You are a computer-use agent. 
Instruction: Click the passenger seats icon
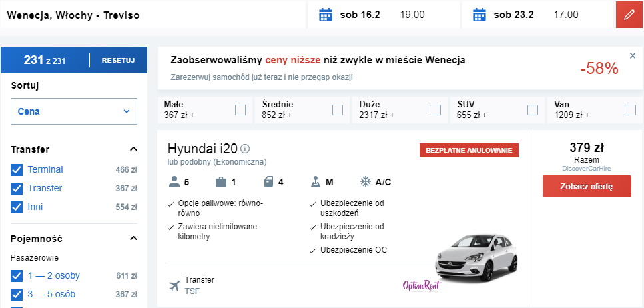point(174,182)
